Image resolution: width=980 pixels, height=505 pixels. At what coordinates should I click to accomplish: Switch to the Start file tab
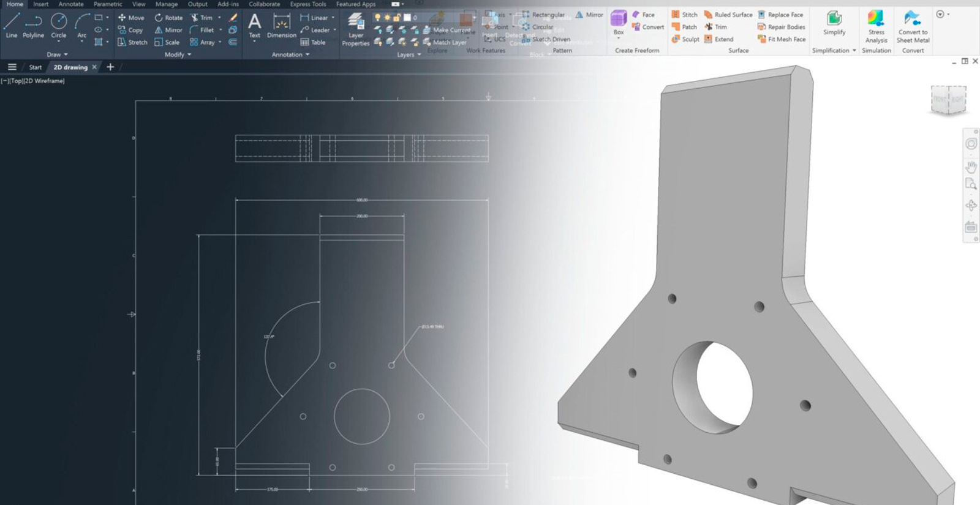[x=36, y=67]
